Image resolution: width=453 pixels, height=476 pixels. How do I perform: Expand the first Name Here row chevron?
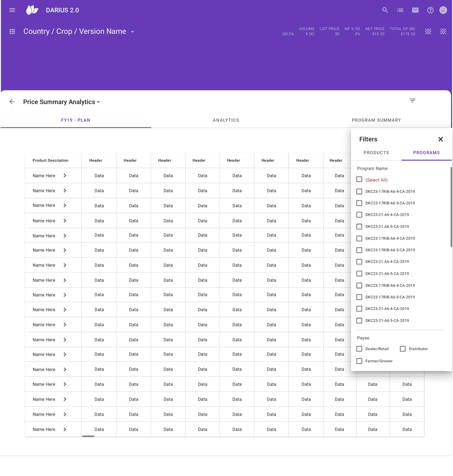[x=65, y=176]
